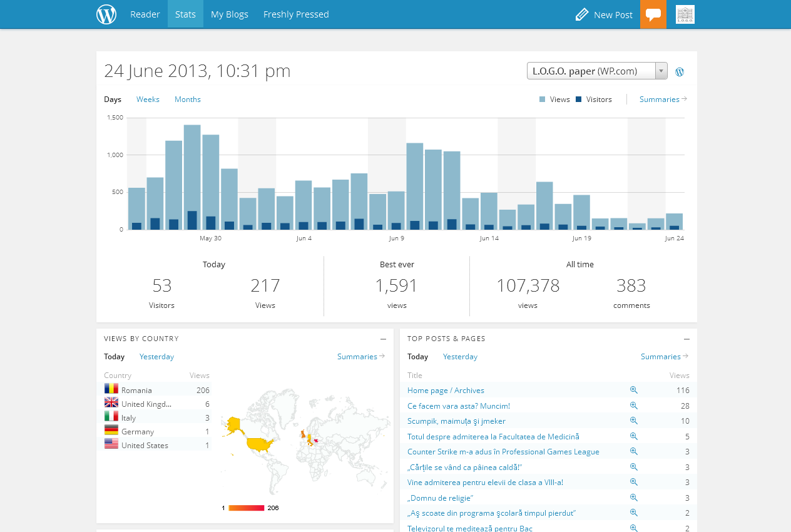Click the pencil icon beside New Post
The width and height of the screenshot is (791, 532).
pos(582,14)
